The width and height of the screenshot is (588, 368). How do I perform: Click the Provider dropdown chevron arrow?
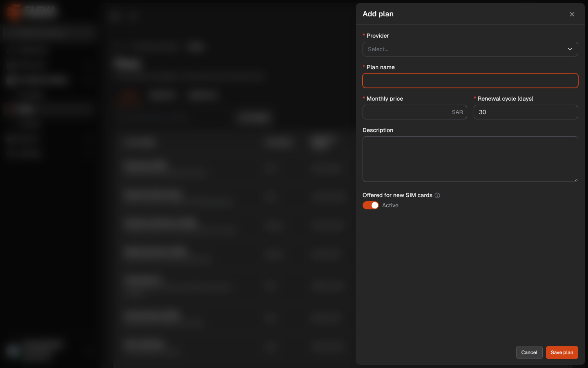570,49
